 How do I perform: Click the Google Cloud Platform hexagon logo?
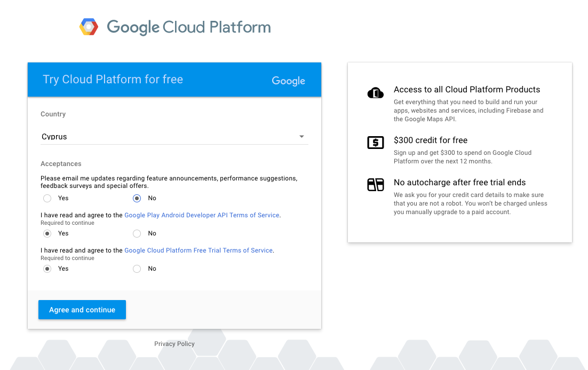(89, 27)
